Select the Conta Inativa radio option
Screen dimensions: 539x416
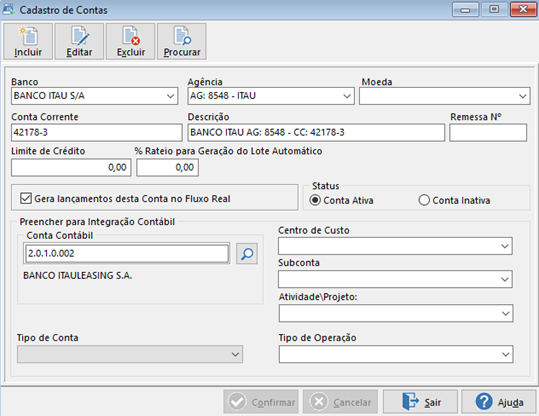pos(424,200)
